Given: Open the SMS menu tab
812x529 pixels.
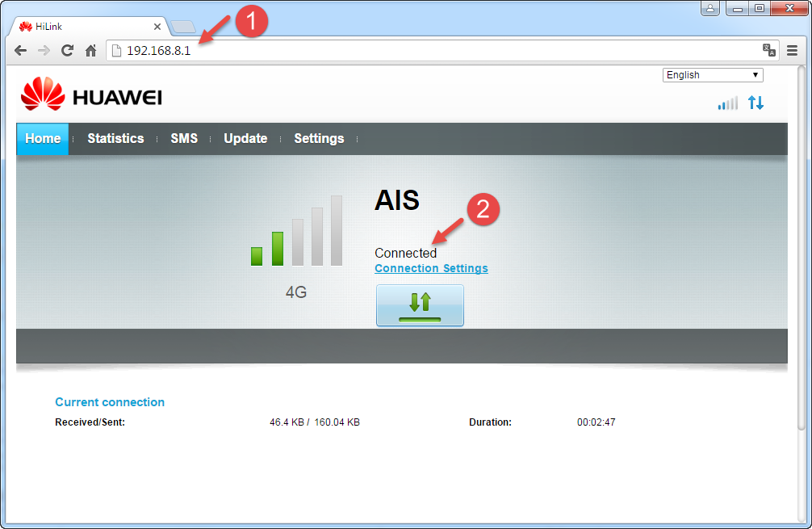Looking at the screenshot, I should 184,138.
